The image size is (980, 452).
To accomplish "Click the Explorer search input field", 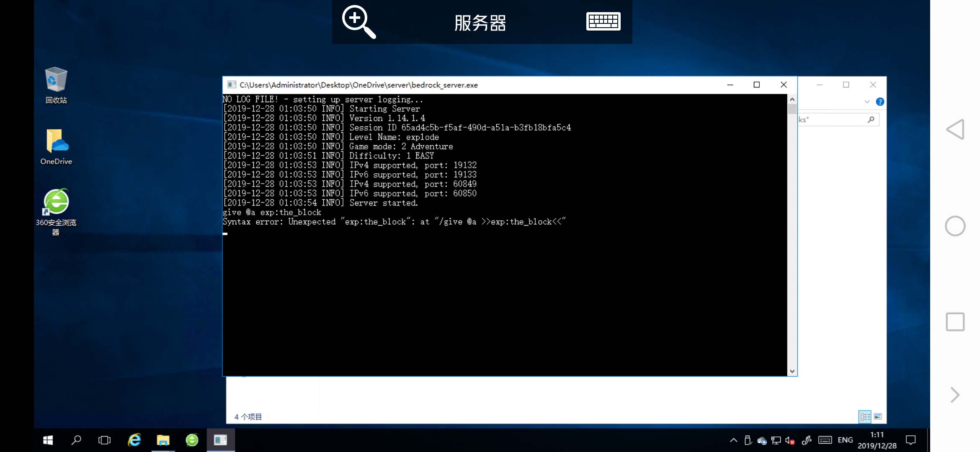I will click(831, 120).
